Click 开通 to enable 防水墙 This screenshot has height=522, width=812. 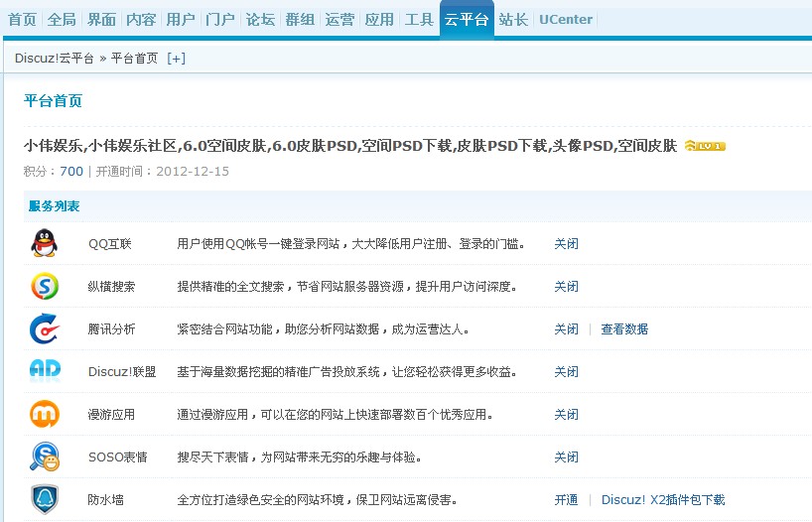(x=566, y=500)
